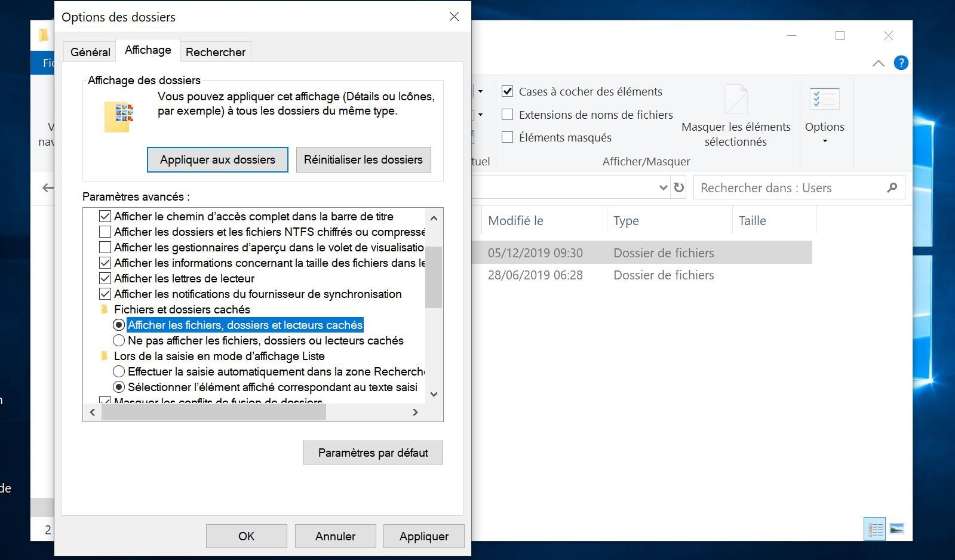
Task: Switch to the Général tab
Action: [90, 52]
